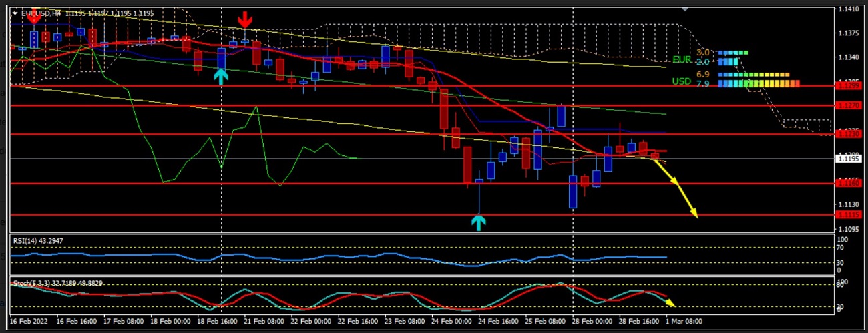The height and width of the screenshot is (333, 868).
Task: Click the 1 Mar 08:00 time label
Action: 684,320
